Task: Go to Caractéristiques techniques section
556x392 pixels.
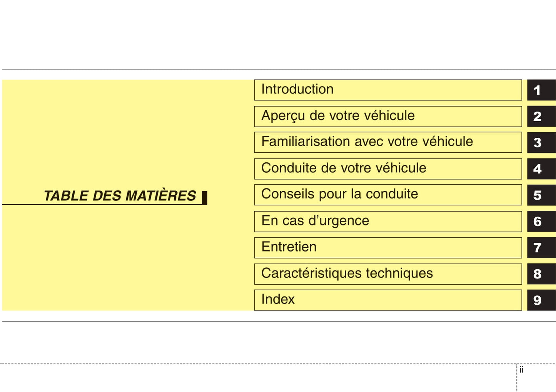Action: [388, 274]
